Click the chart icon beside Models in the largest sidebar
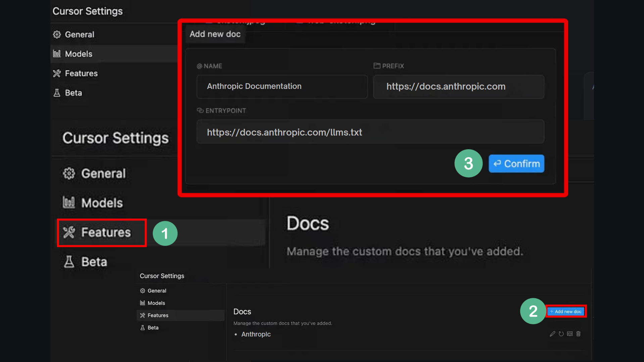The width and height of the screenshot is (644, 362). point(69,202)
